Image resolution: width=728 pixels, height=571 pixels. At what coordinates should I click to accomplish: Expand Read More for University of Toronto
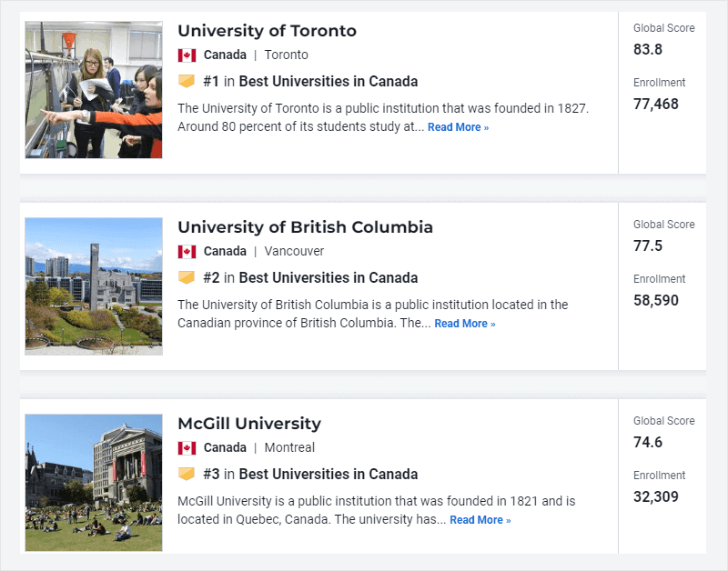tap(458, 127)
